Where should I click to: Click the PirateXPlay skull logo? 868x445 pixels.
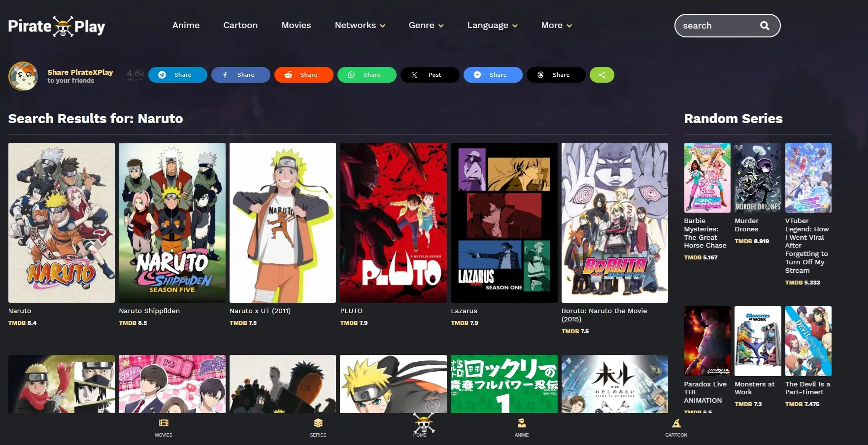coord(57,26)
